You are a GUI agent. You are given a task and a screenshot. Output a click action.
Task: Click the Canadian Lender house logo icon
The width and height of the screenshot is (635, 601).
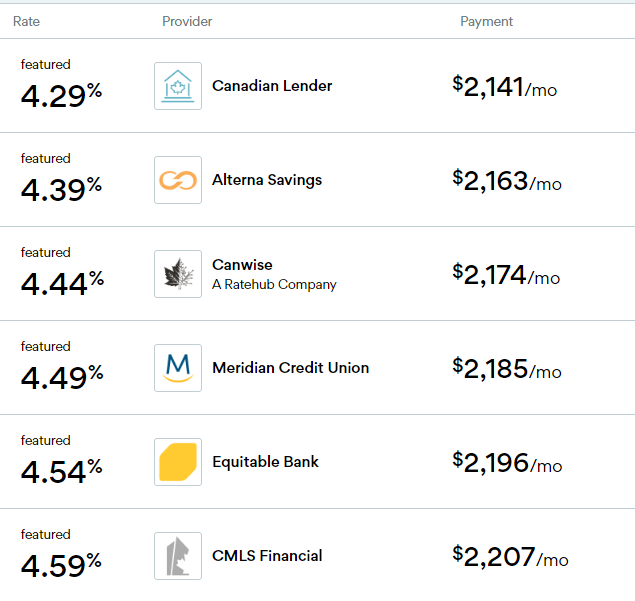coord(178,86)
